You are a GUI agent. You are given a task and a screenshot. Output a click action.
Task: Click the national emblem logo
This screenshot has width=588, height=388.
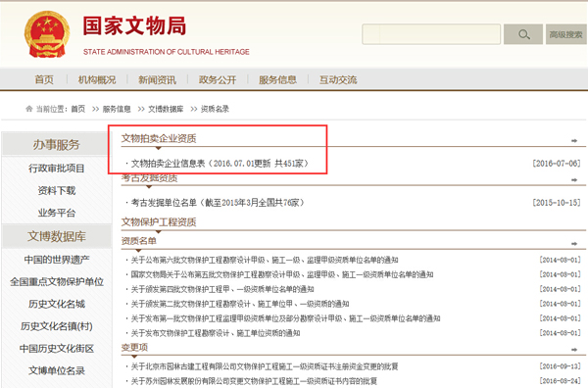(46, 34)
